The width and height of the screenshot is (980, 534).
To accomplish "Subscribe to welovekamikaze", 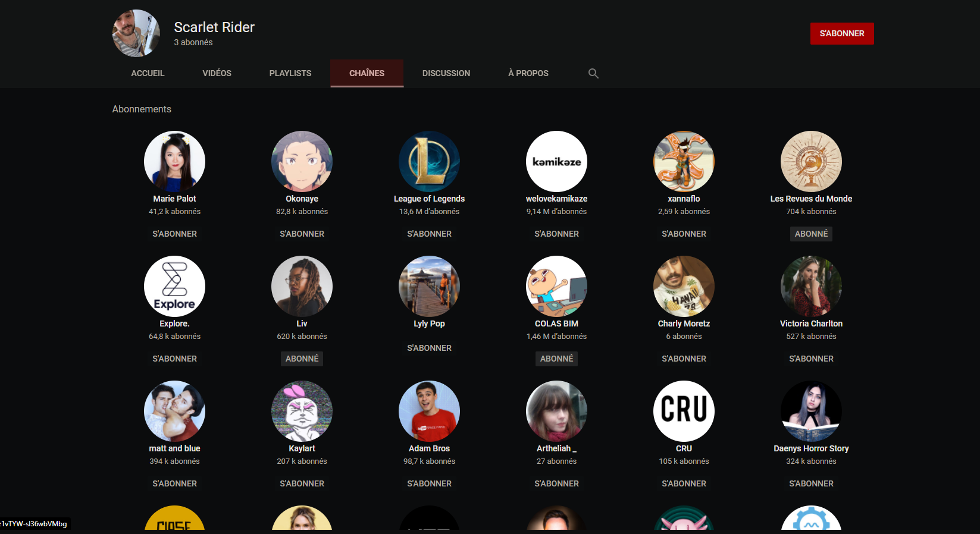I will pos(556,234).
